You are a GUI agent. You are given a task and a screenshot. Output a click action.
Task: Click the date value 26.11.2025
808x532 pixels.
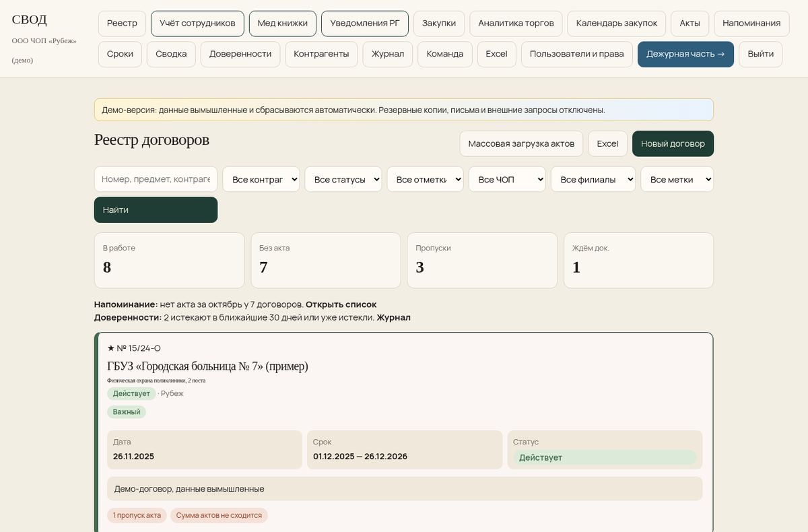pos(133,457)
